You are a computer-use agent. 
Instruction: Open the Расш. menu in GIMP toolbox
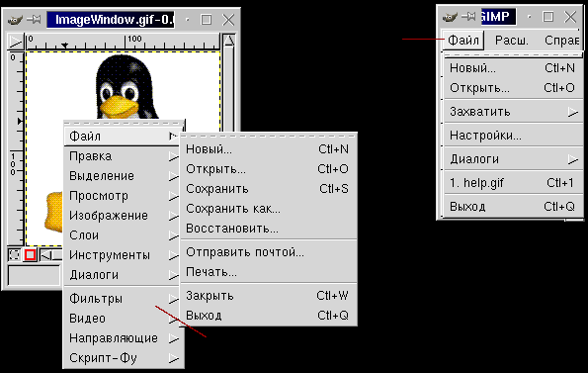[x=512, y=41]
